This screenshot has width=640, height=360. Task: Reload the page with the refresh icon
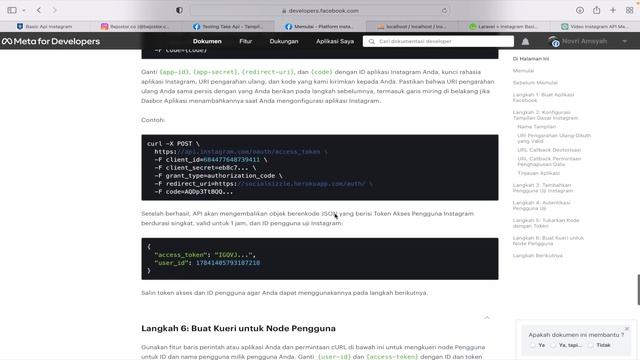coord(444,11)
